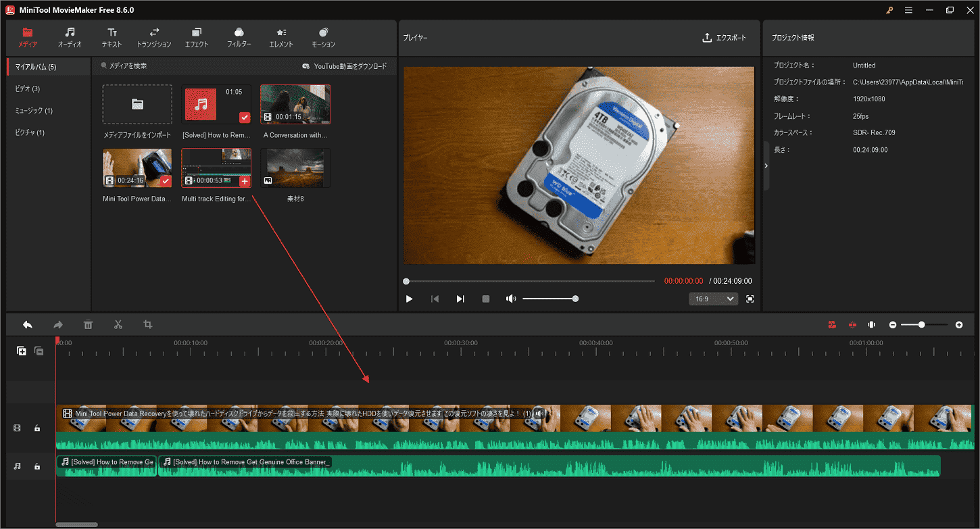The width and height of the screenshot is (980, 529).
Task: Click the エクスポート (Export) button
Action: tap(725, 38)
